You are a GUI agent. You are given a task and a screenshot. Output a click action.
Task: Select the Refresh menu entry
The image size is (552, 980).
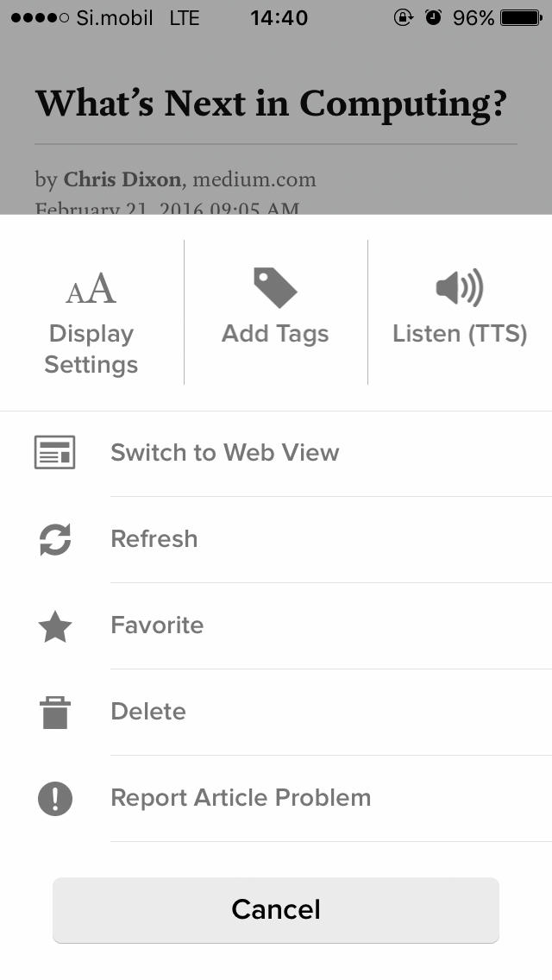(x=276, y=540)
